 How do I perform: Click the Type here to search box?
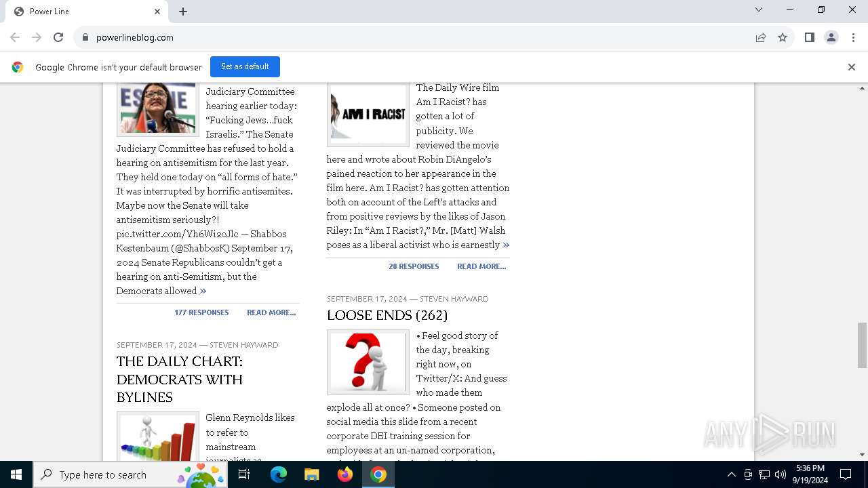coord(132,474)
